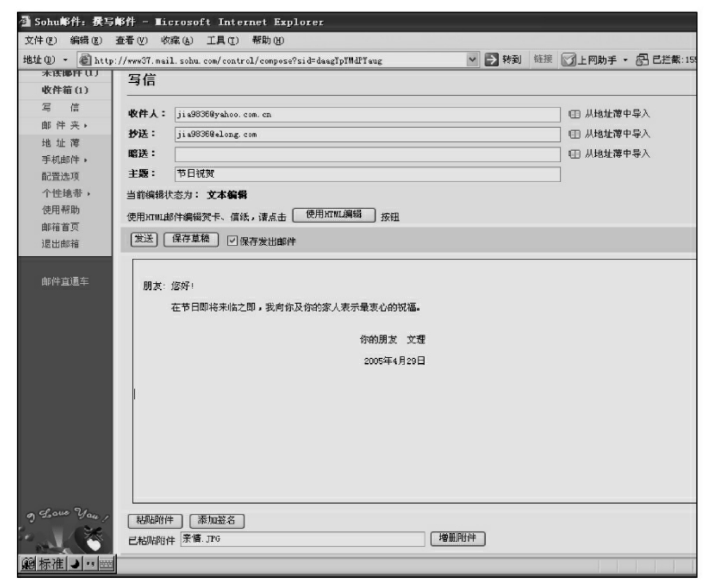Click the message body text area

coord(414,381)
